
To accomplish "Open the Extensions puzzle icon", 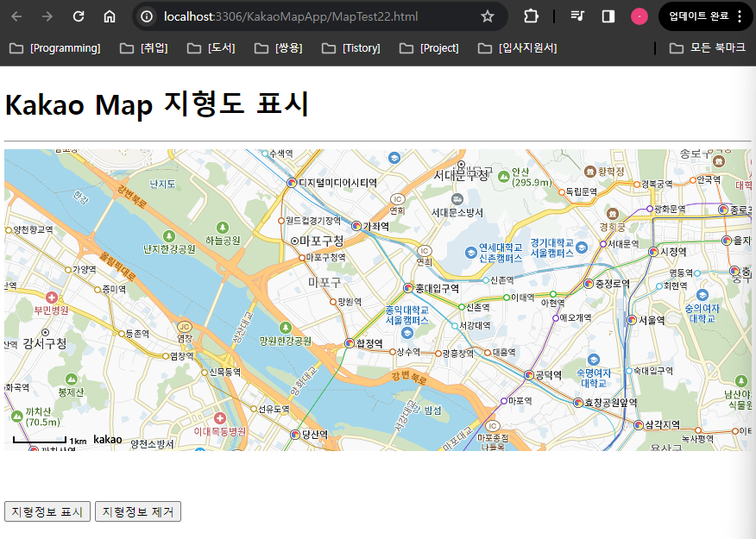I will tap(531, 16).
